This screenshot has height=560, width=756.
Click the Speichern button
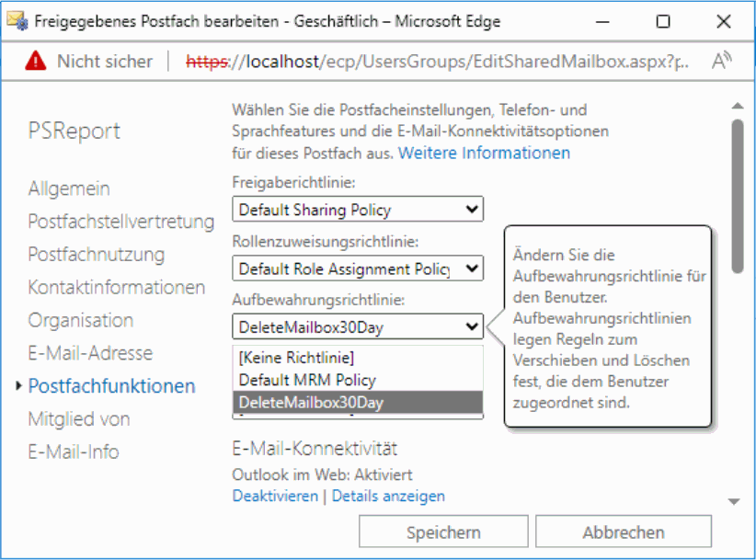coord(443,531)
